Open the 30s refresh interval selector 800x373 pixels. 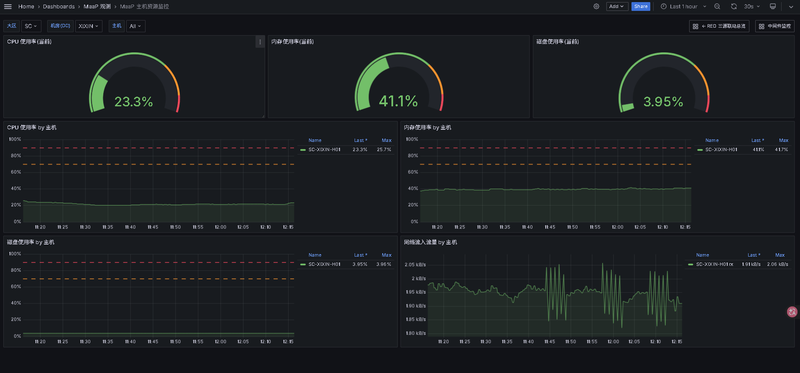[x=752, y=7]
